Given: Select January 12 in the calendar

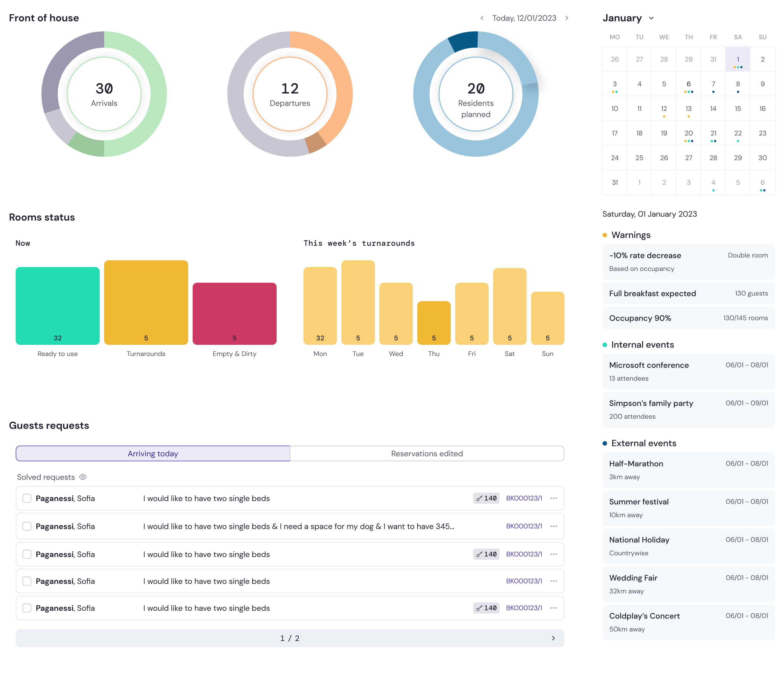Looking at the screenshot, I should 664,109.
